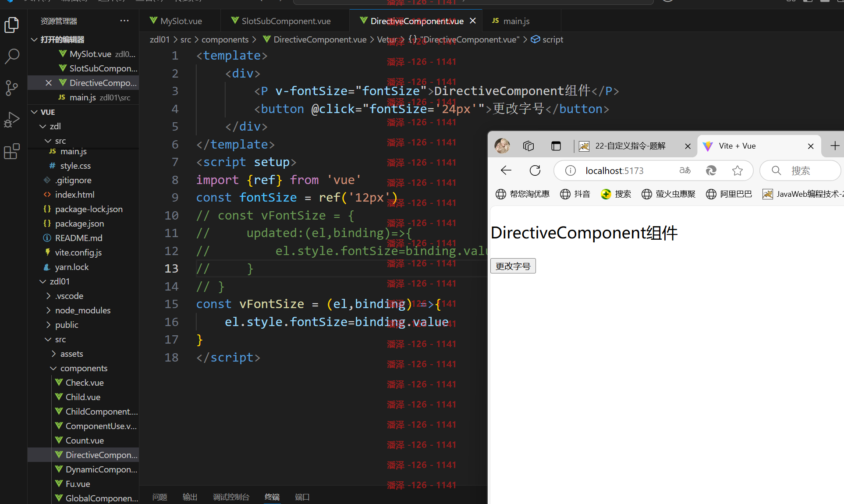Open the 萤火虫惠聚 bookmark

(x=668, y=194)
